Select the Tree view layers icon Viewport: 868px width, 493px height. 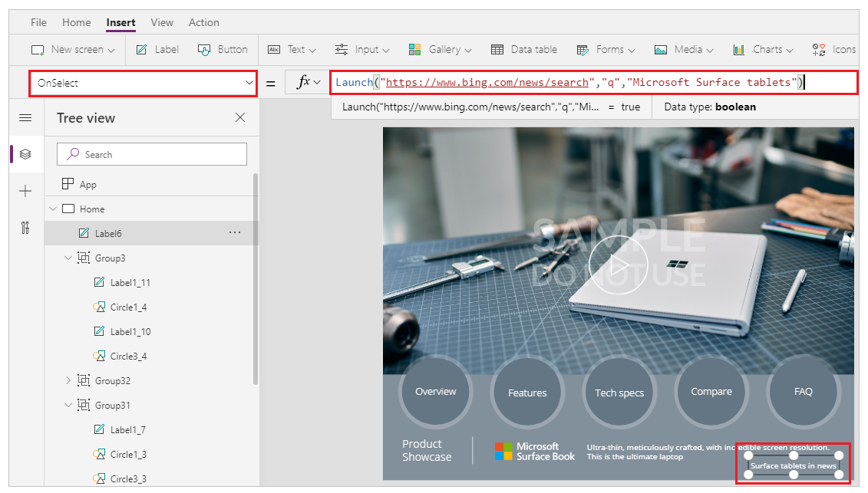coord(25,153)
